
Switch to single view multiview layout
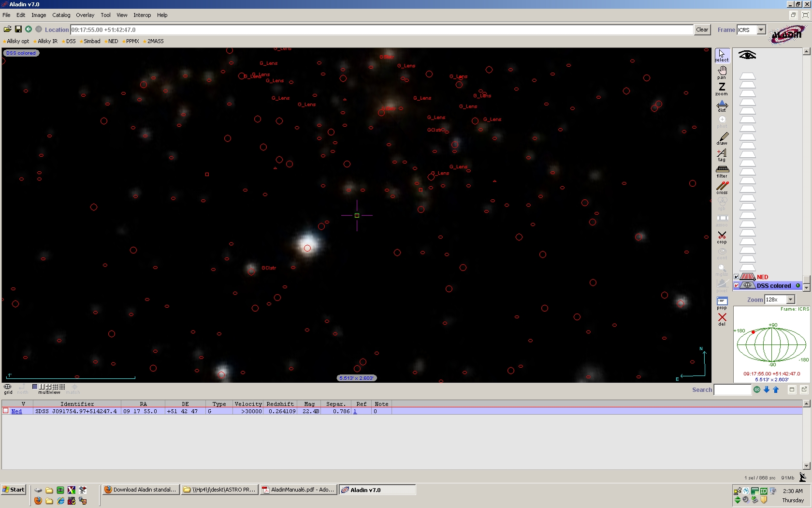(x=35, y=387)
